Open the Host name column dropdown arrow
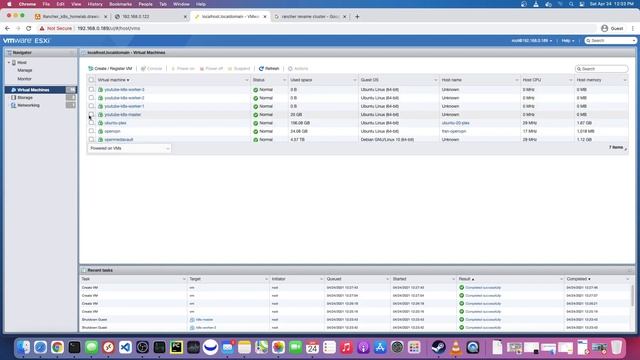This screenshot has height=360, width=640. (517, 80)
